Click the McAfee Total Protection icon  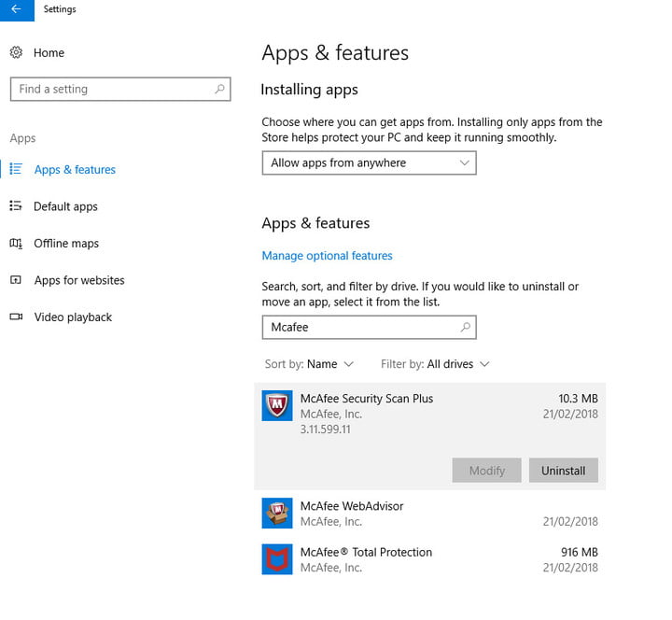tap(277, 559)
